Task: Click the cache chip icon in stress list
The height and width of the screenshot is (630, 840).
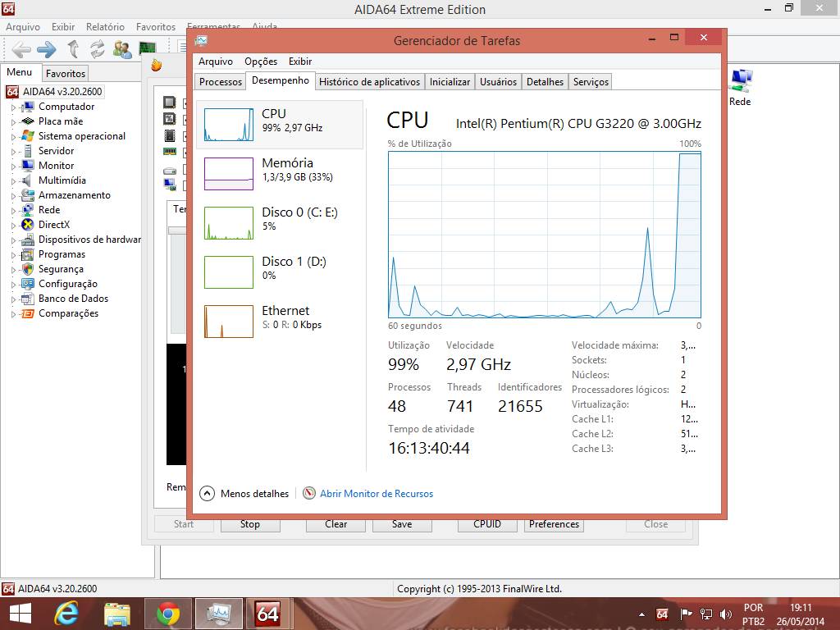Action: coord(169,135)
